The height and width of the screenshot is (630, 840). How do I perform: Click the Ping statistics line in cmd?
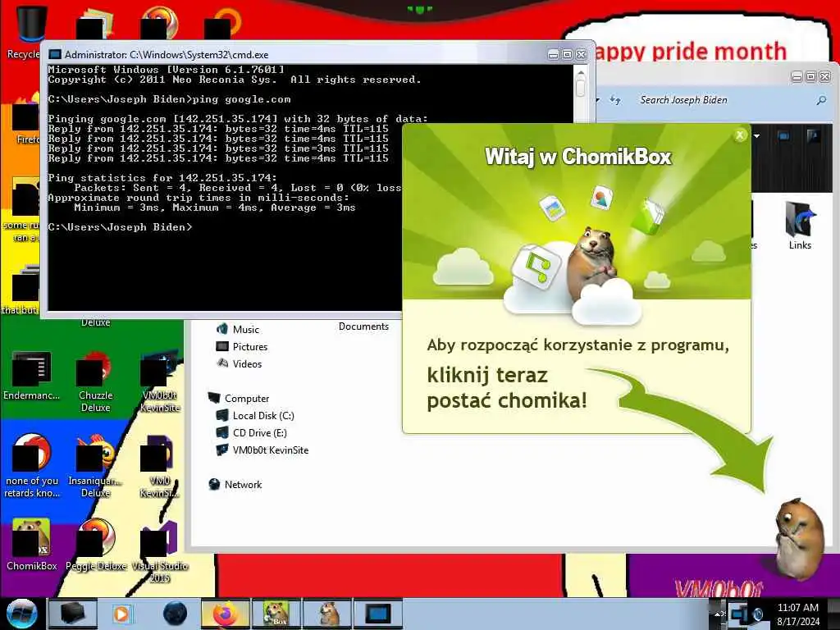coord(163,178)
